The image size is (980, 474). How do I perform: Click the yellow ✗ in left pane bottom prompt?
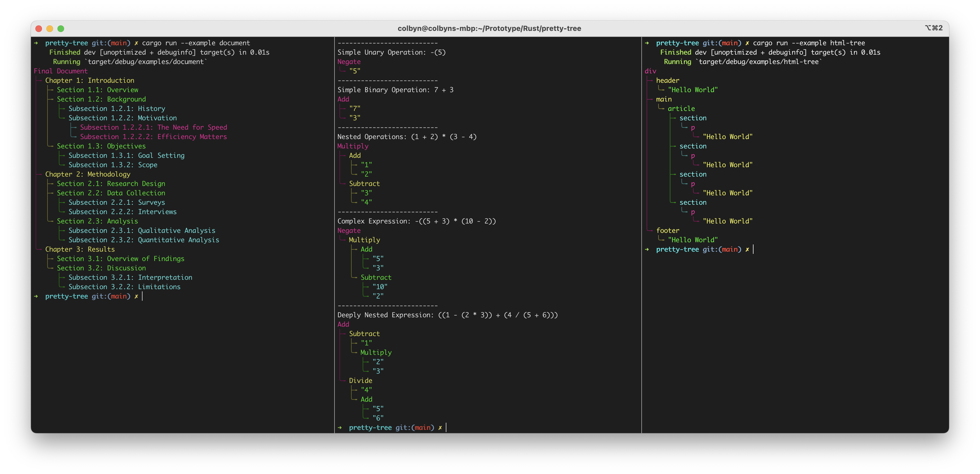pos(136,297)
